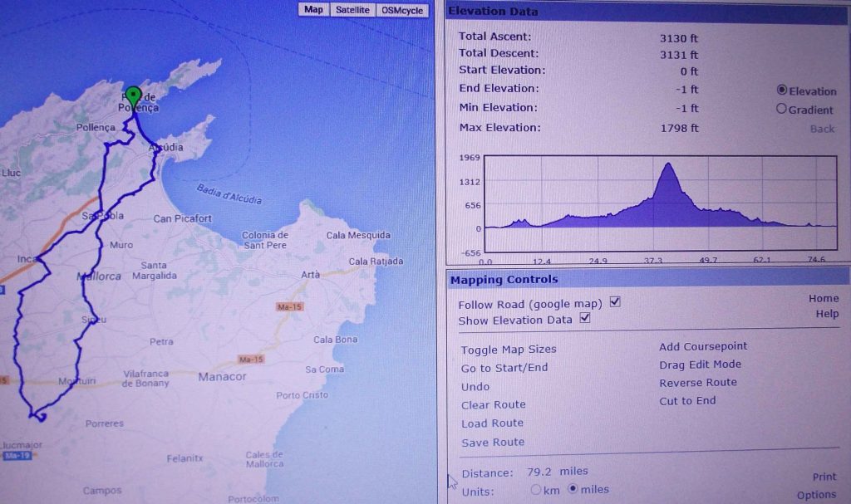Change units to km
Viewport: 851px width, 504px height.
tap(536, 490)
